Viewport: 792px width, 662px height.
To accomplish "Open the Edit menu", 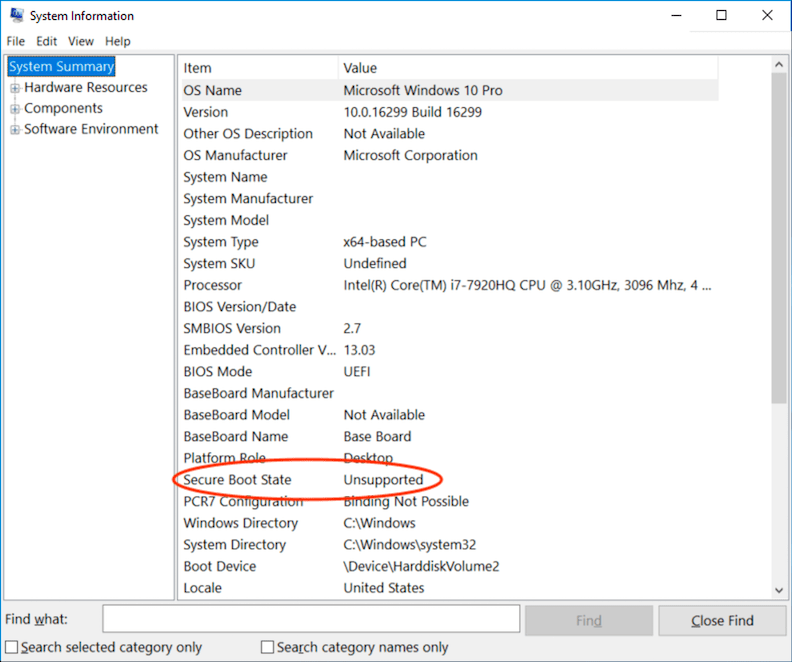I will click(x=47, y=41).
